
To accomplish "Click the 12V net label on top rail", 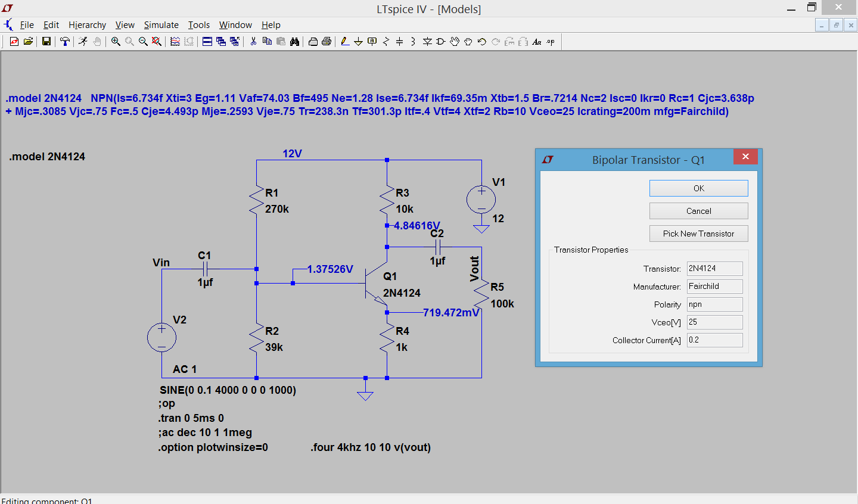I will (x=292, y=154).
